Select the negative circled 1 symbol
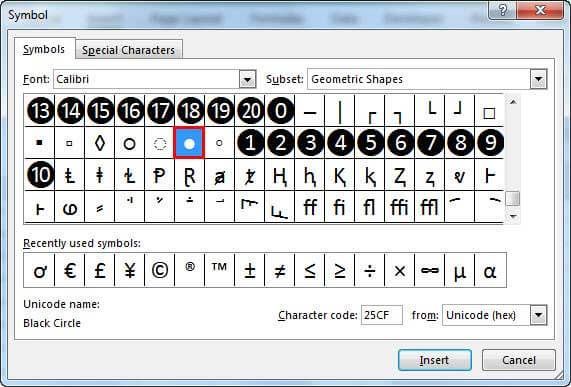 (x=250, y=143)
